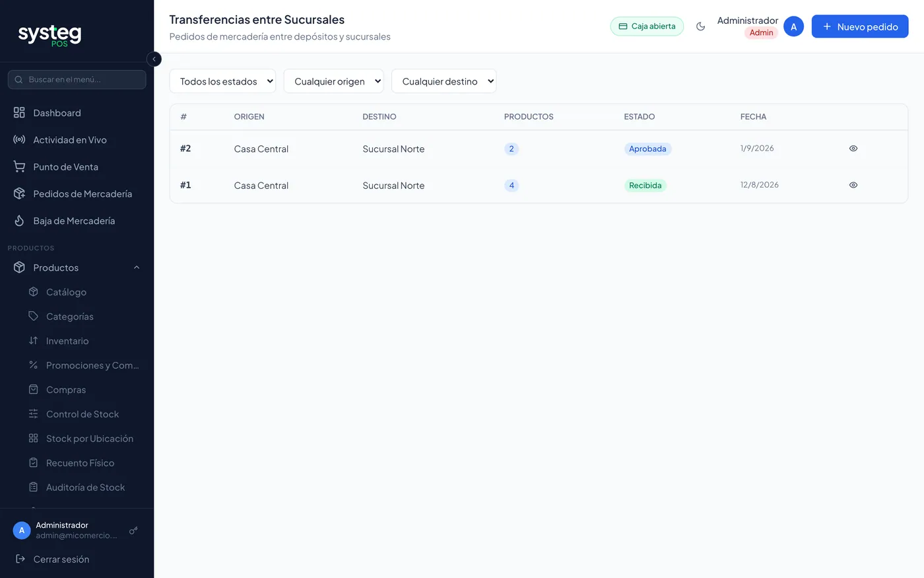Collapse the sidebar with arrow button
The height and width of the screenshot is (578, 924).
pyautogui.click(x=154, y=59)
